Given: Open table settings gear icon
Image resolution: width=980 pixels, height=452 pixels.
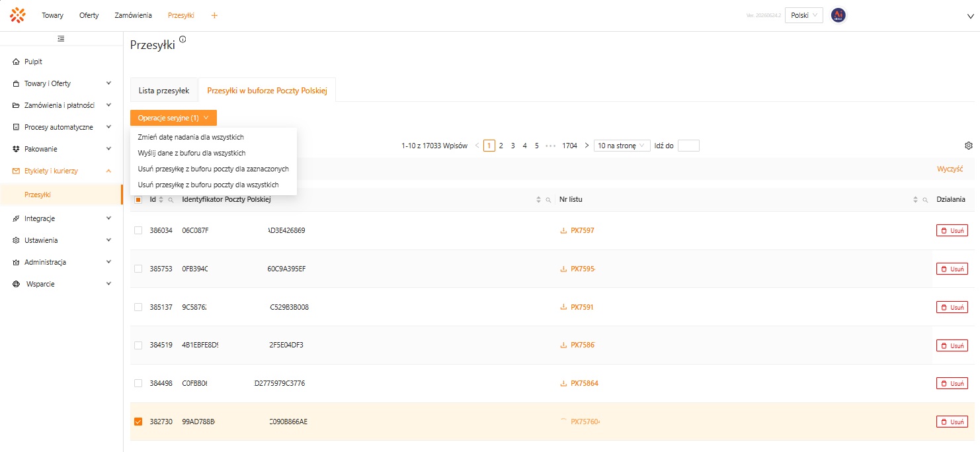Looking at the screenshot, I should point(969,146).
